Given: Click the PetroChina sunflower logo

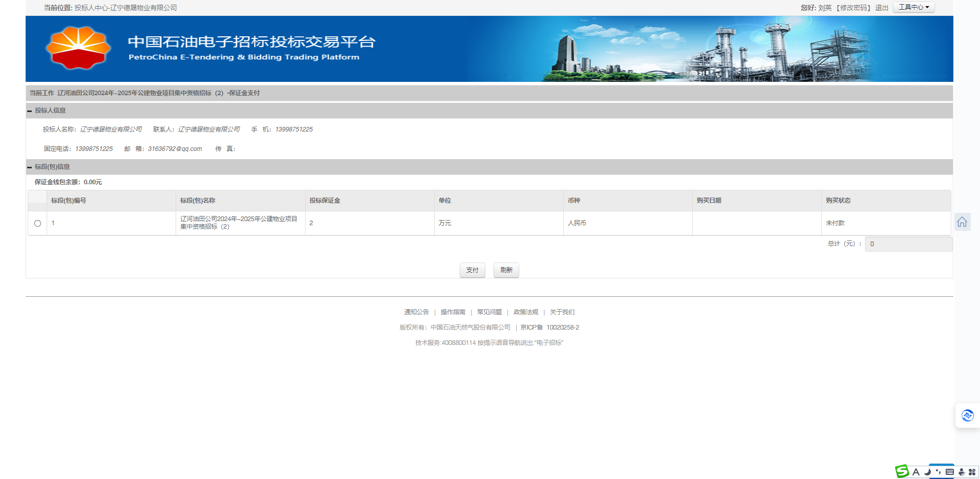Looking at the screenshot, I should point(78,48).
